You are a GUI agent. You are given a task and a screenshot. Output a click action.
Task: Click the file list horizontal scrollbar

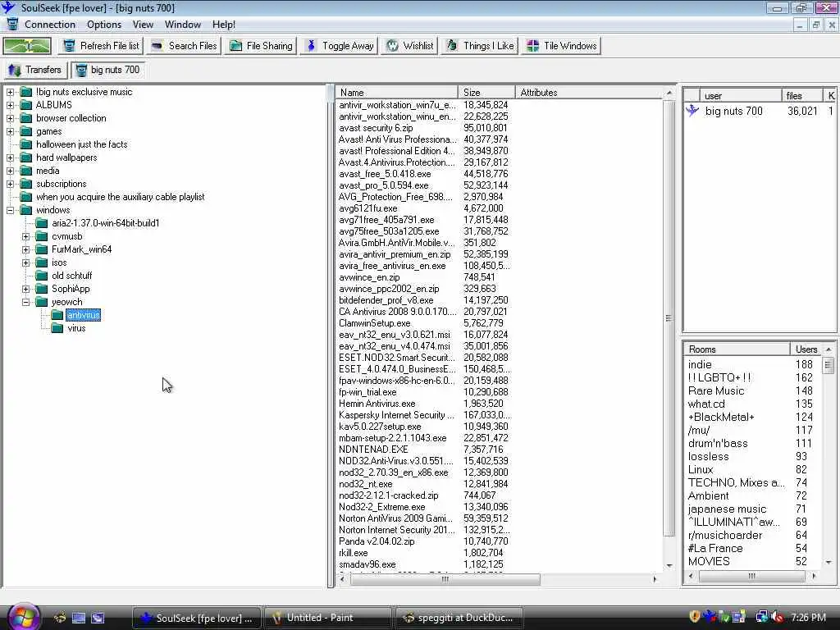pos(445,579)
